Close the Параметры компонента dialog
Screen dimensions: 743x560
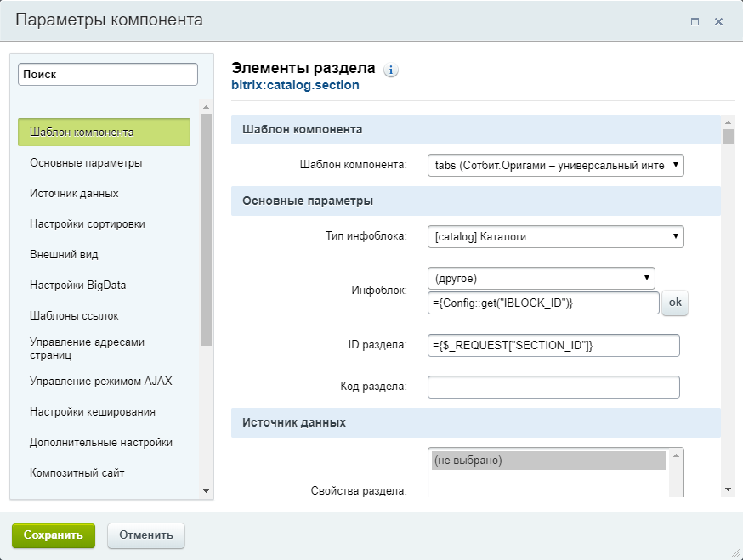click(x=718, y=22)
